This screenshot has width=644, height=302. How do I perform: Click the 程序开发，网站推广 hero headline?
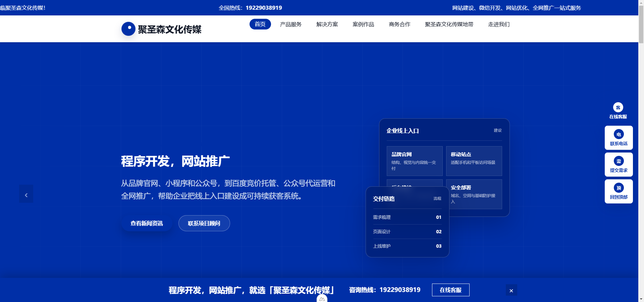coord(175,161)
